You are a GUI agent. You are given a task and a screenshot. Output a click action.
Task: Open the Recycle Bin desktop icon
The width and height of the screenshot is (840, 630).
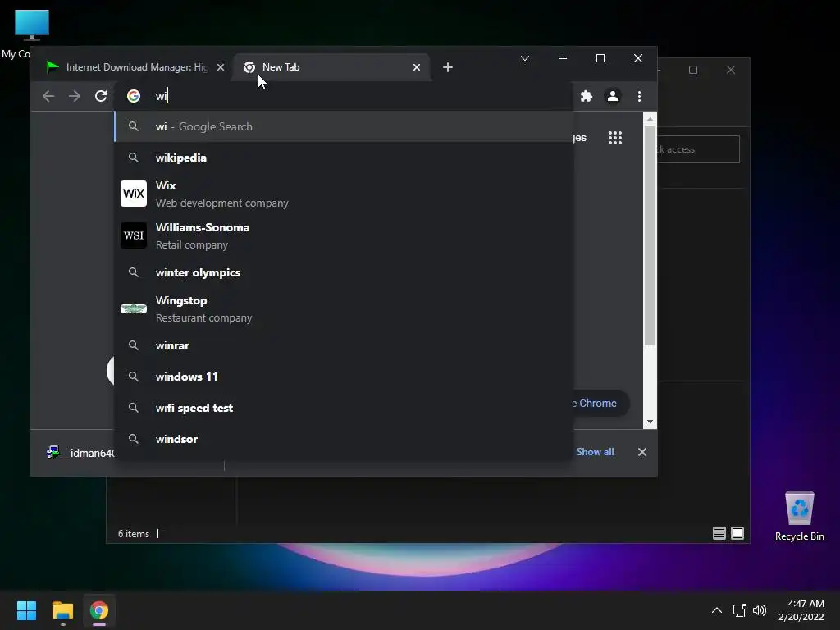point(799,516)
